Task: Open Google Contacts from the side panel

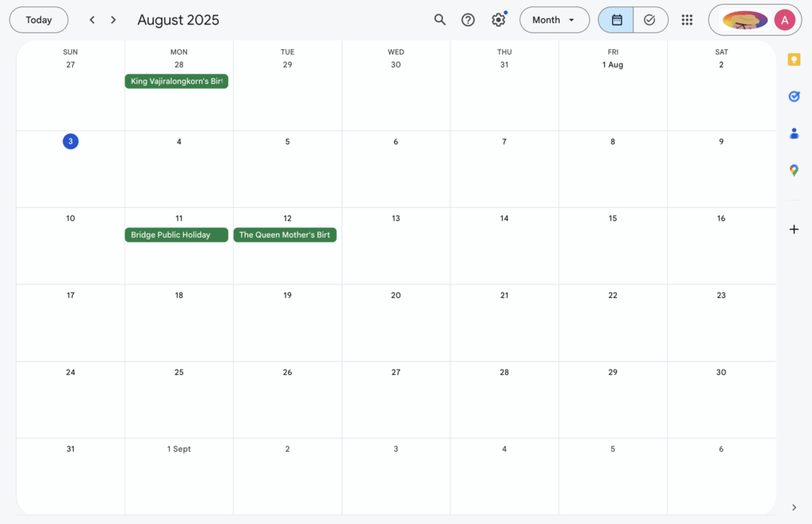Action: (x=794, y=133)
